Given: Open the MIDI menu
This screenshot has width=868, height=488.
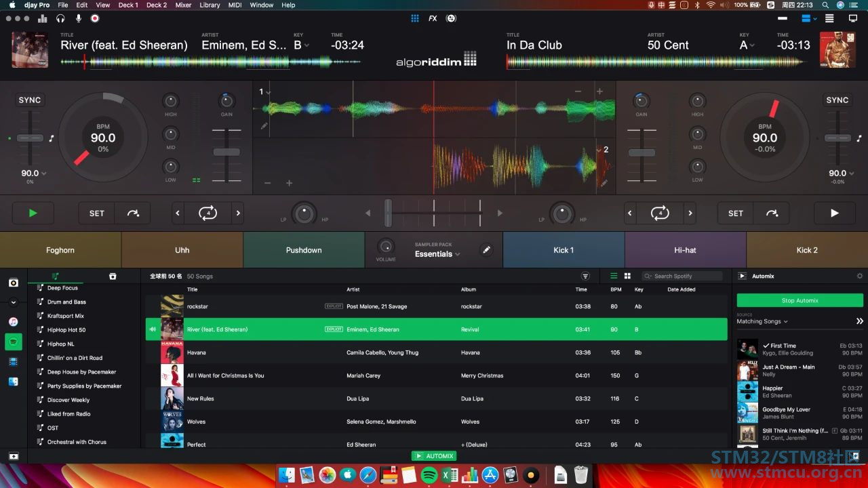Looking at the screenshot, I should [235, 5].
